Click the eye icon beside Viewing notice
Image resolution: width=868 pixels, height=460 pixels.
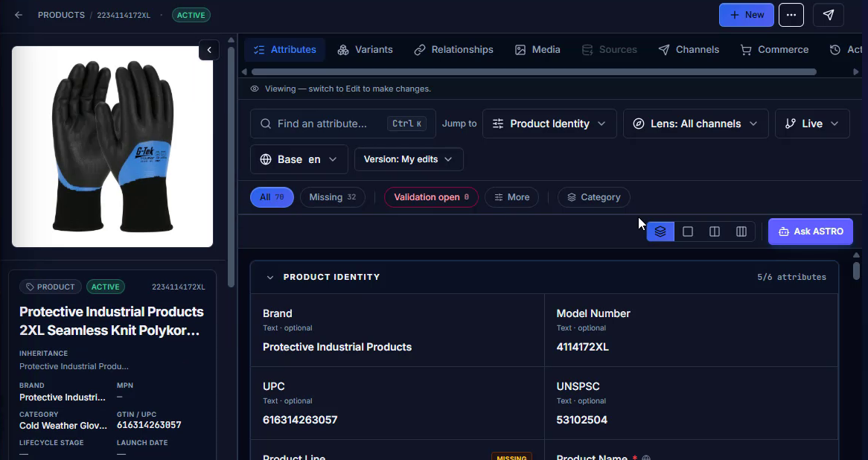click(255, 89)
